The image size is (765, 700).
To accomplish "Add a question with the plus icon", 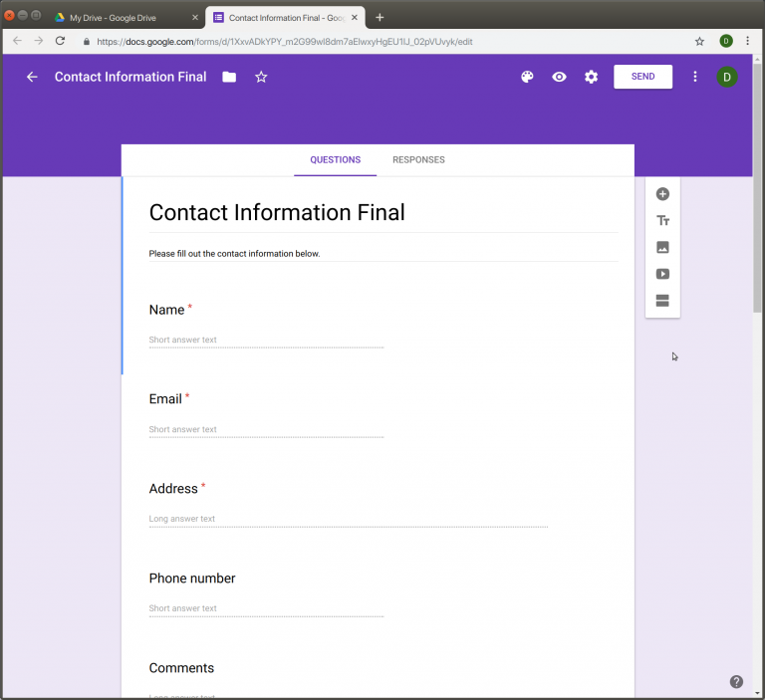I will click(662, 194).
